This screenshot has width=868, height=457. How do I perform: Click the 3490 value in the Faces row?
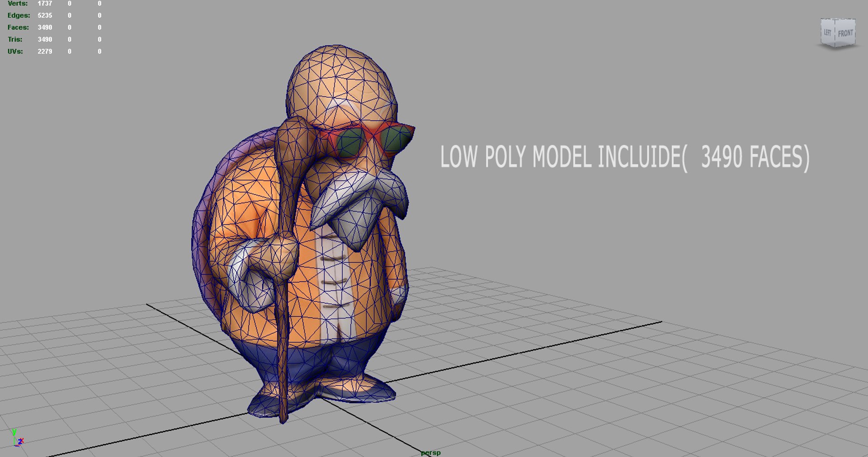pyautogui.click(x=45, y=28)
